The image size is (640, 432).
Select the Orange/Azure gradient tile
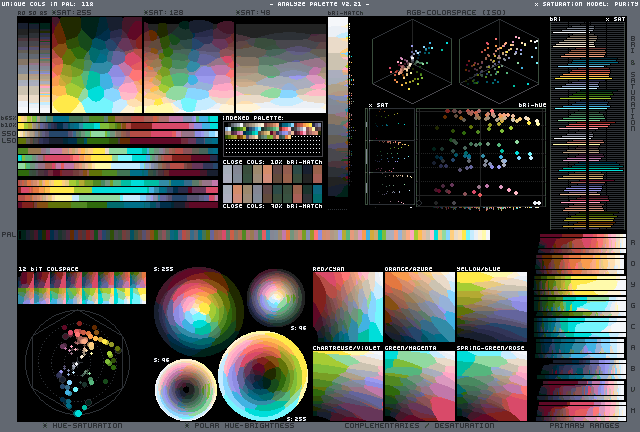(x=419, y=308)
